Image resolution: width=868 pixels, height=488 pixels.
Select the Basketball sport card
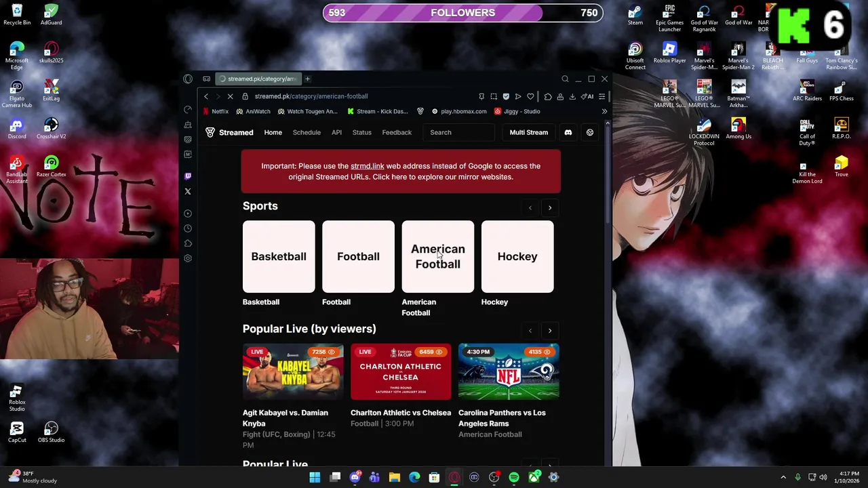pyautogui.click(x=279, y=256)
